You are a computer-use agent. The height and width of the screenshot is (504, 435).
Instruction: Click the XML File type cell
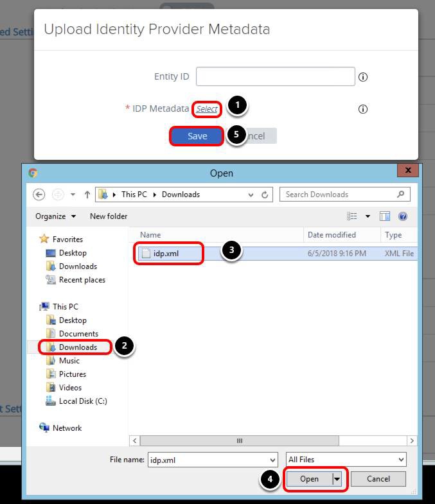[399, 254]
